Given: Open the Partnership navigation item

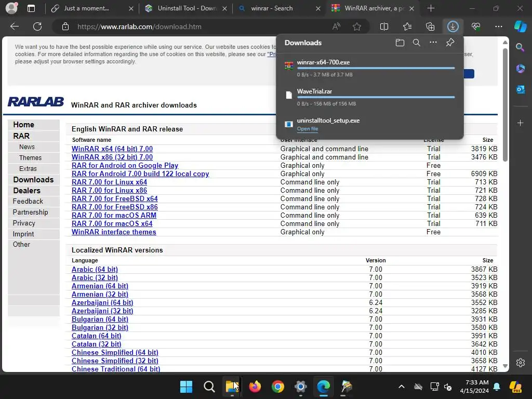Looking at the screenshot, I should click(30, 212).
